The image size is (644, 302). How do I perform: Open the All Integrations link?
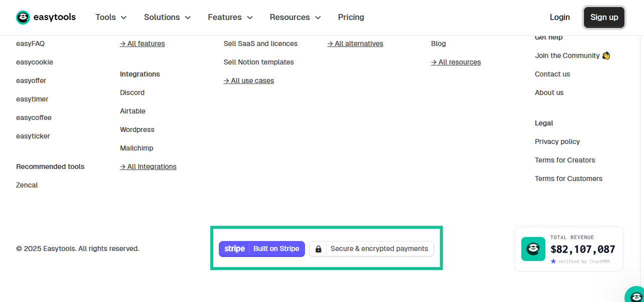tap(148, 166)
